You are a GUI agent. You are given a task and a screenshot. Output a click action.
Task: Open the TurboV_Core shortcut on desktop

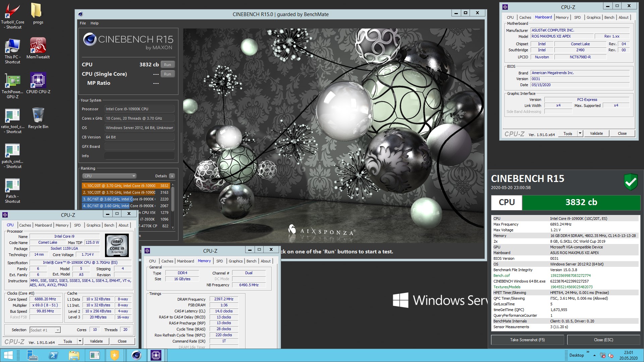pos(12,16)
